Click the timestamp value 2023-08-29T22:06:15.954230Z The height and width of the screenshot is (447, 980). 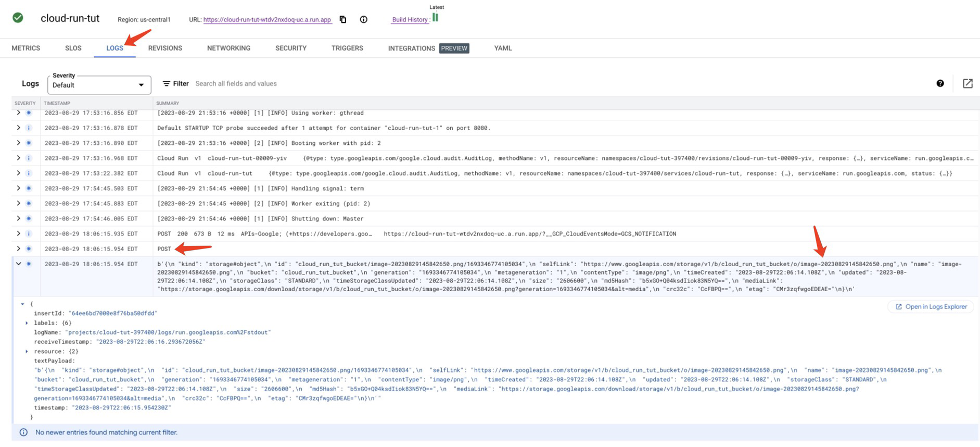coord(121,408)
